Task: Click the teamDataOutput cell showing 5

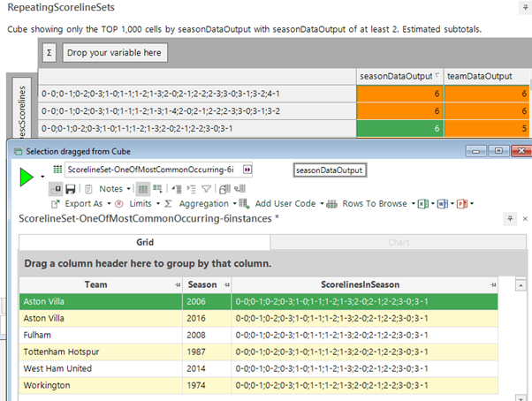Action: 487,128
